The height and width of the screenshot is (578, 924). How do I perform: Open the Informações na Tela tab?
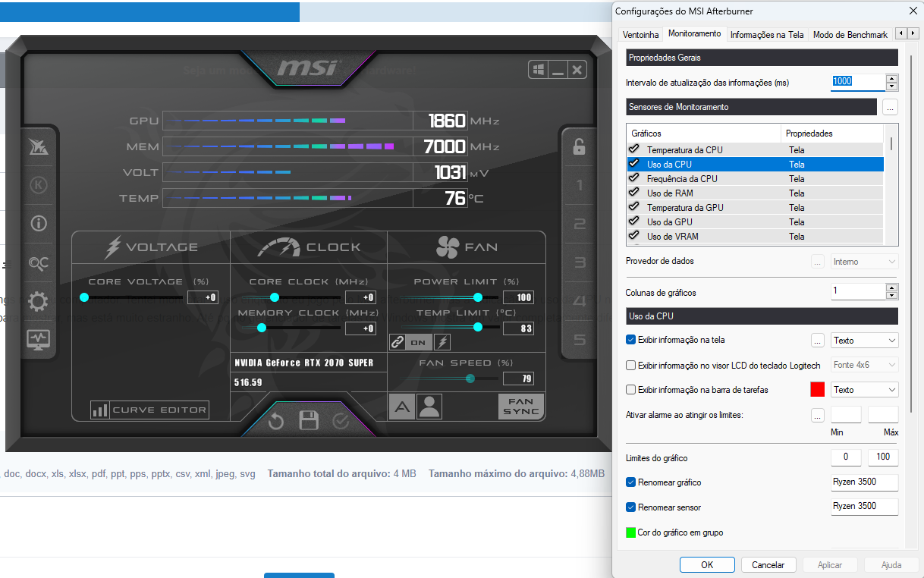[767, 35]
